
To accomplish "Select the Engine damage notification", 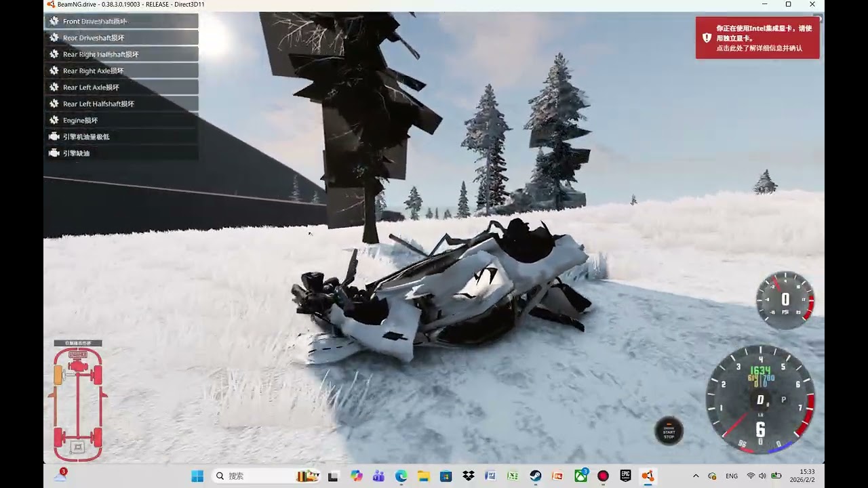I will point(122,120).
